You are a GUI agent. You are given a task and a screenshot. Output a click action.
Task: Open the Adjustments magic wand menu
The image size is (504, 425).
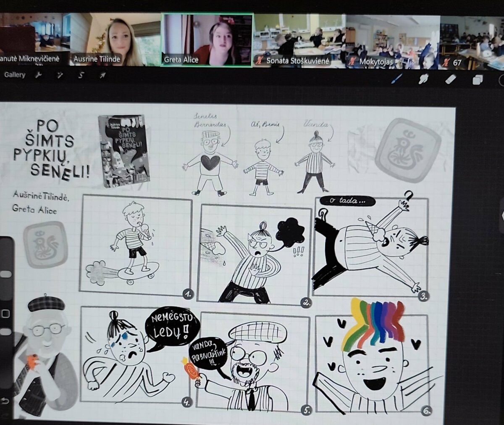point(60,75)
